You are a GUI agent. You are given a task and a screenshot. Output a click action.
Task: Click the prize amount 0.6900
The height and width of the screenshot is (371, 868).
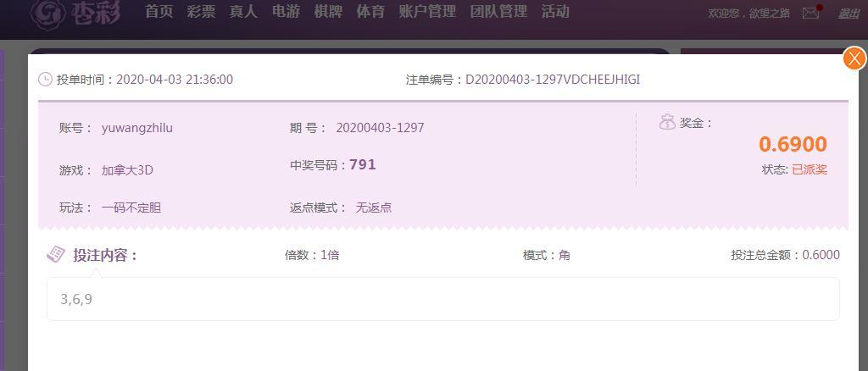click(x=793, y=144)
